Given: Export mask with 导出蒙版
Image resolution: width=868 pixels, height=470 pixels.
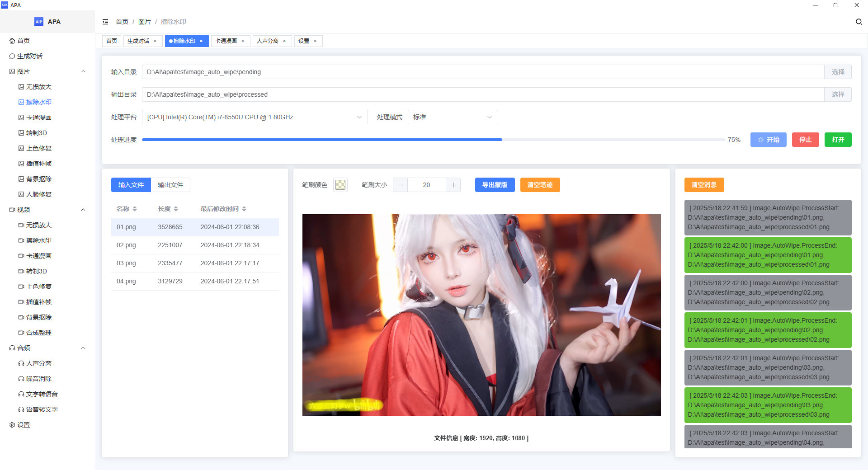Looking at the screenshot, I should click(x=495, y=185).
